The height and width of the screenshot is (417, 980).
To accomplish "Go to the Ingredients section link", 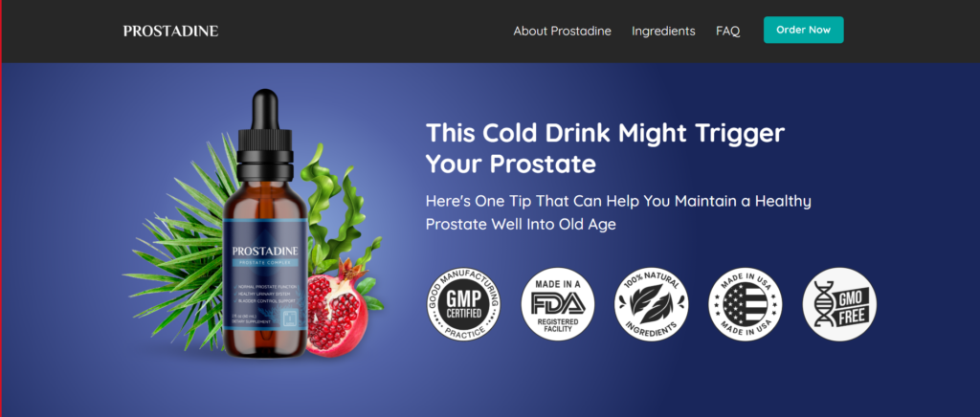I will (663, 31).
